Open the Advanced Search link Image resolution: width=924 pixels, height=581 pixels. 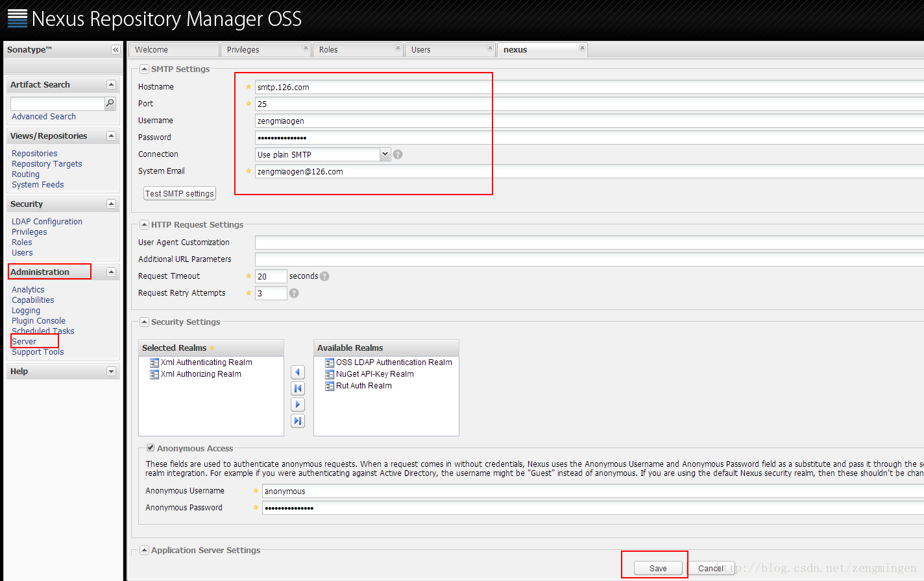click(43, 117)
